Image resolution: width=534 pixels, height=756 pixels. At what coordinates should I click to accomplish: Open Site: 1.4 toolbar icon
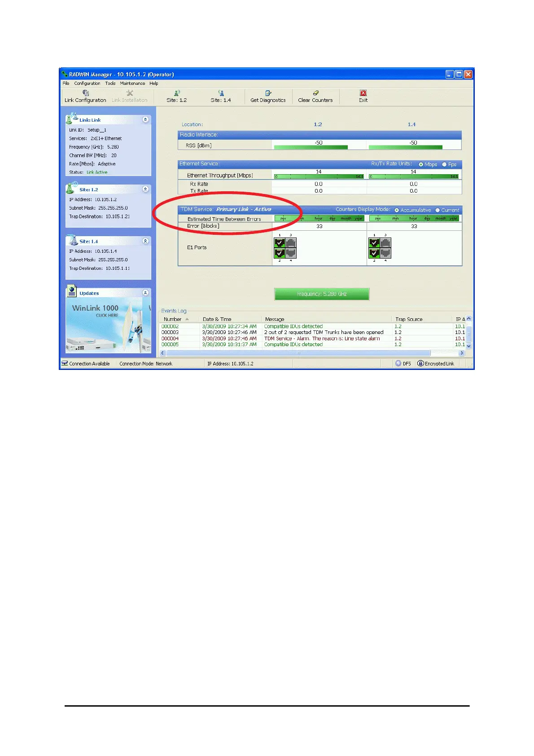tap(221, 93)
